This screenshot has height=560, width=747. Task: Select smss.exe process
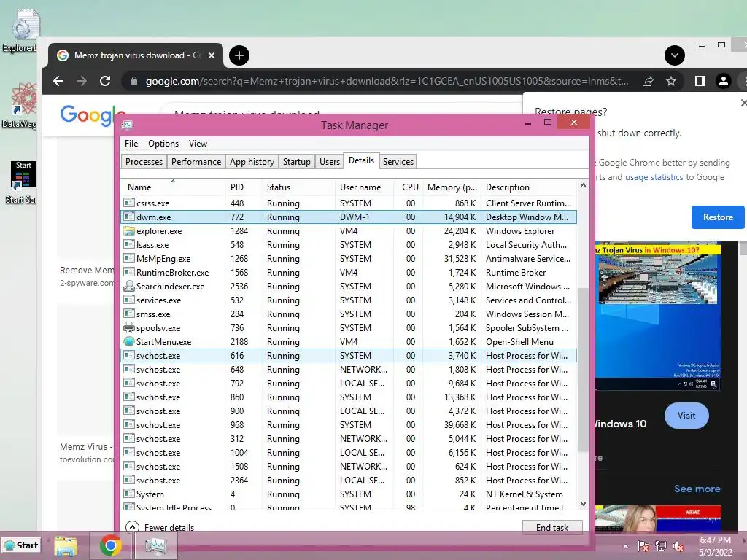pos(349,314)
